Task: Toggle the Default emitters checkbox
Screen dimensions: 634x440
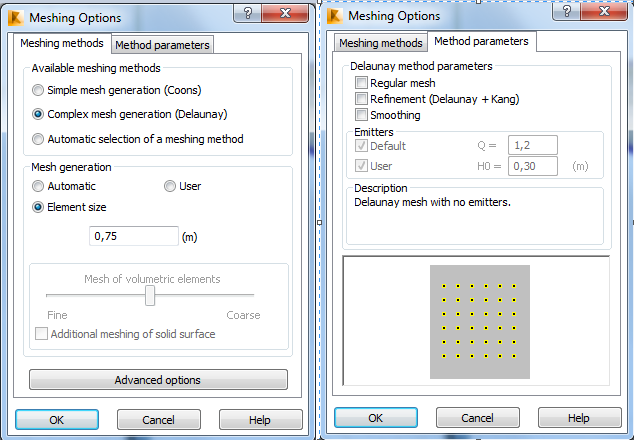Action: (361, 146)
